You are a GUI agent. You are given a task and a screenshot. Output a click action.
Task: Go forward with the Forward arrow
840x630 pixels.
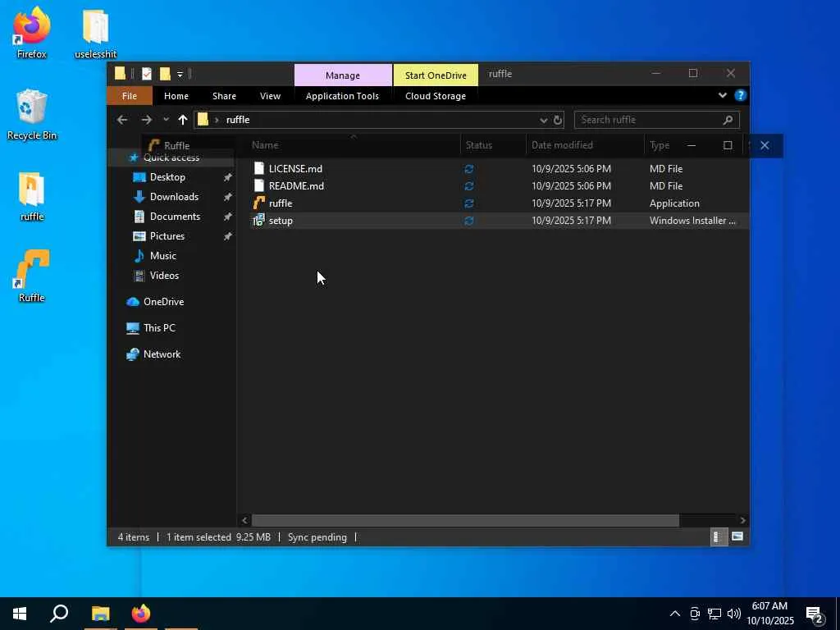pos(146,120)
